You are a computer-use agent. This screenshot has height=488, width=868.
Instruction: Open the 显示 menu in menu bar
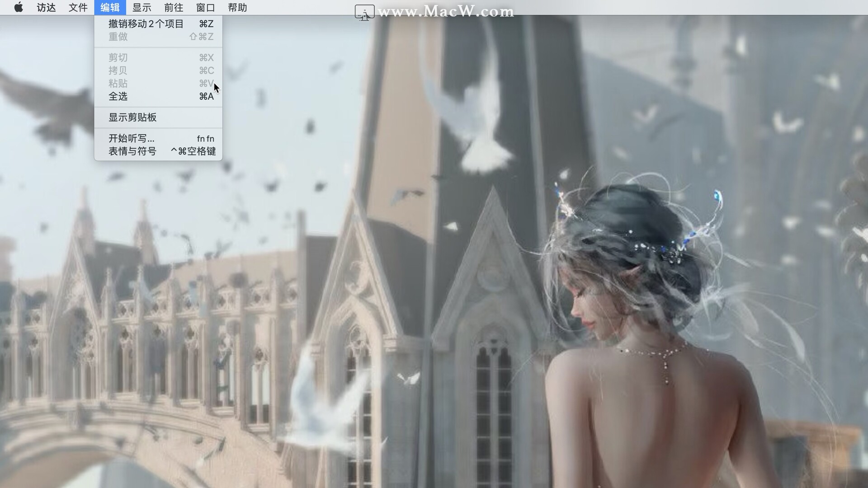point(142,8)
